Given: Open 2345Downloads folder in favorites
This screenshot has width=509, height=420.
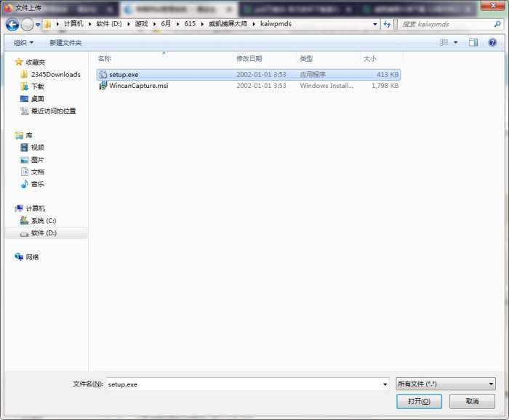Looking at the screenshot, I should (x=55, y=75).
